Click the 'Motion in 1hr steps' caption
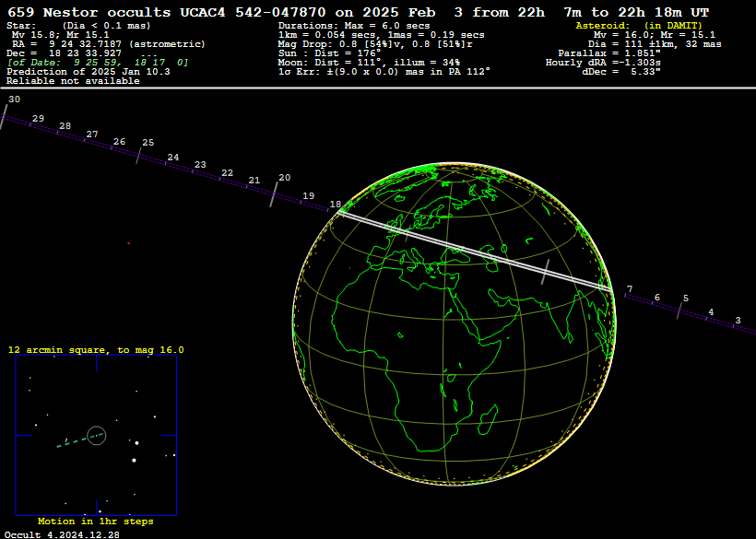This screenshot has width=756, height=539. click(x=96, y=521)
